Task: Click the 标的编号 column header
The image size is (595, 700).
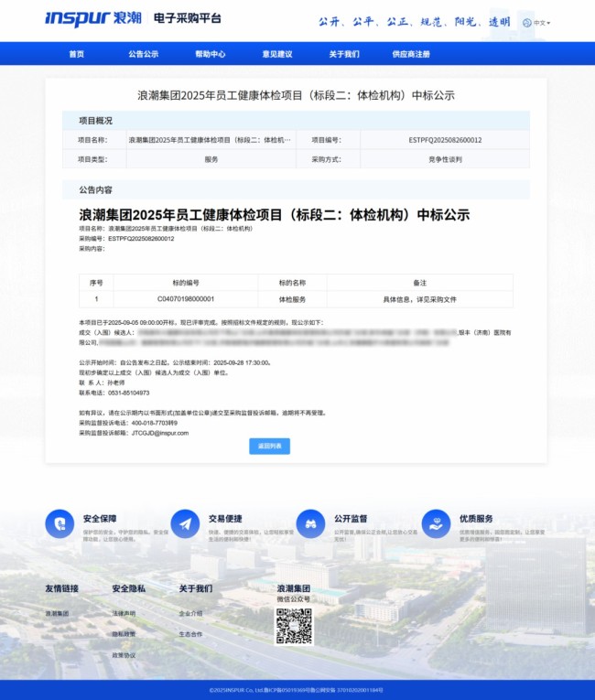Action: point(186,283)
